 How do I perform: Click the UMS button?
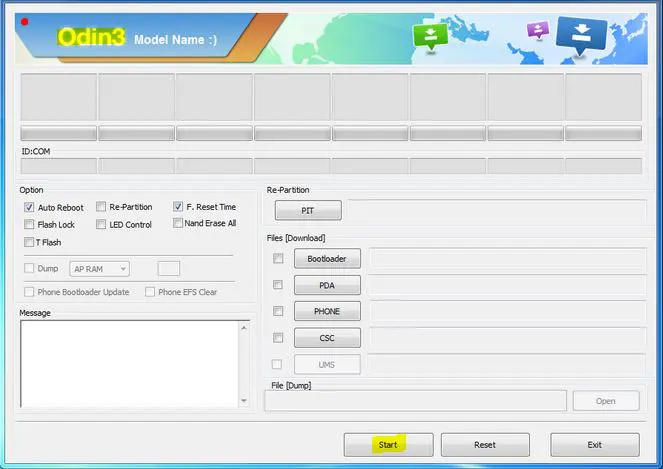click(327, 365)
